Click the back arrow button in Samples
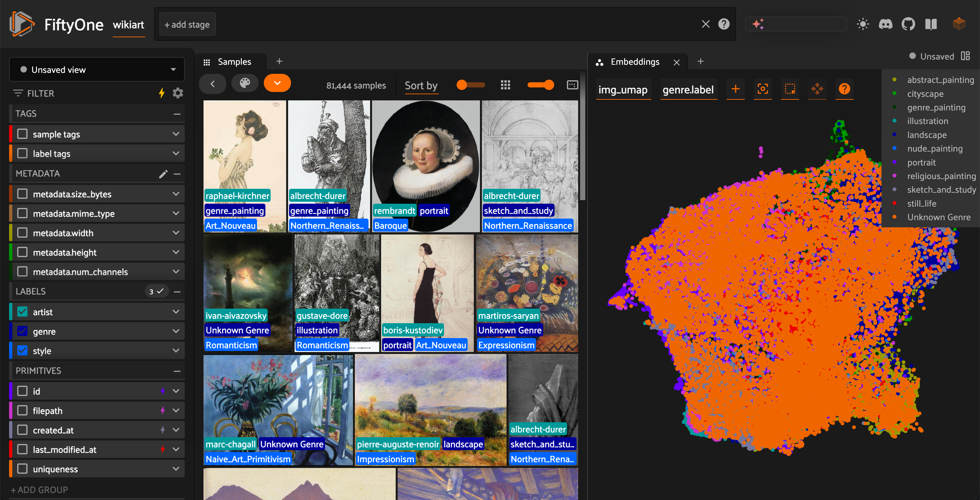 213,83
